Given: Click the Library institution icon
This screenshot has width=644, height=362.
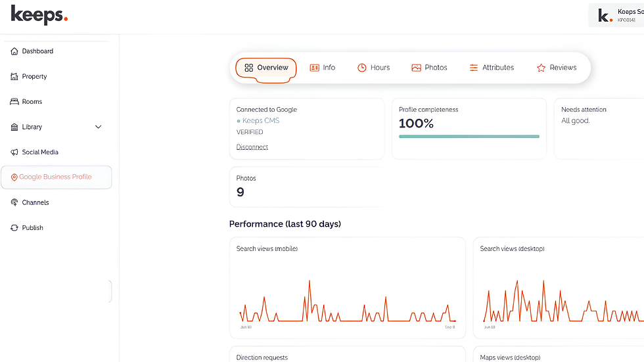Looking at the screenshot, I should (x=14, y=127).
